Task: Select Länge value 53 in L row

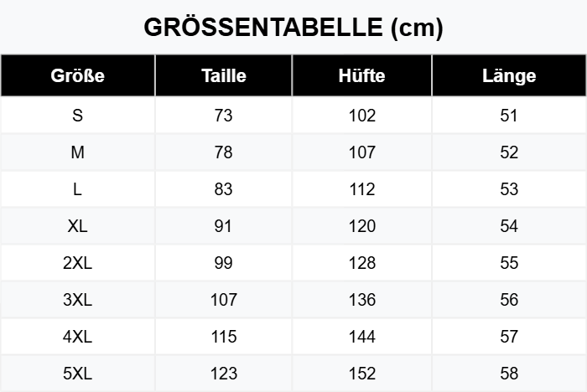Action: (x=509, y=189)
